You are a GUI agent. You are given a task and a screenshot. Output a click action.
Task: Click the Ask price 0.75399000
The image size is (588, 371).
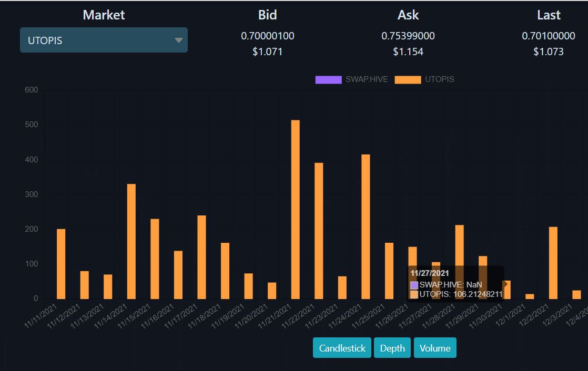(408, 36)
